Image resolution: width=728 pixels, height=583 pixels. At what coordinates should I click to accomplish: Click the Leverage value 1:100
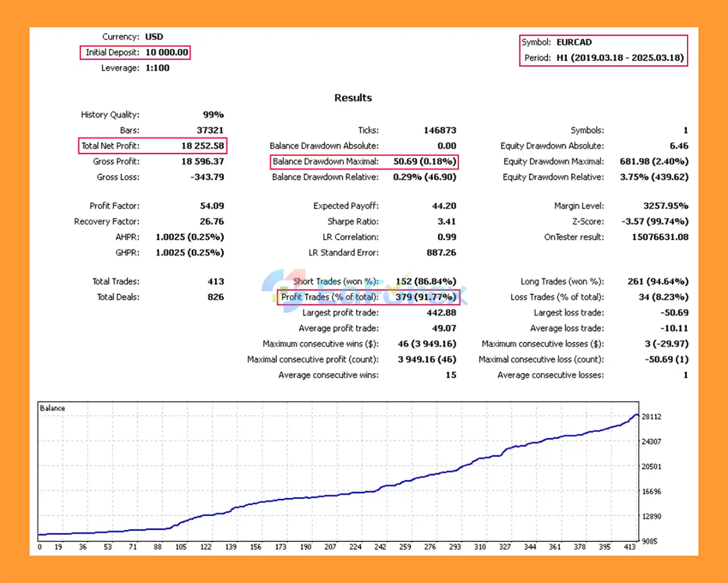(158, 68)
